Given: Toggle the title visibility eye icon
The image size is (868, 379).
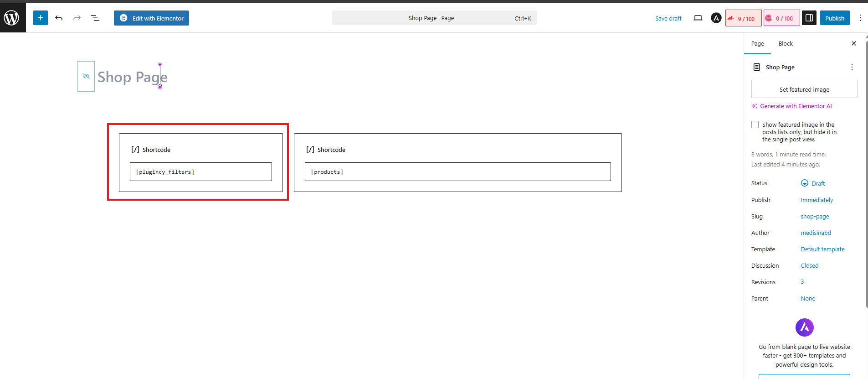Looking at the screenshot, I should (x=86, y=76).
